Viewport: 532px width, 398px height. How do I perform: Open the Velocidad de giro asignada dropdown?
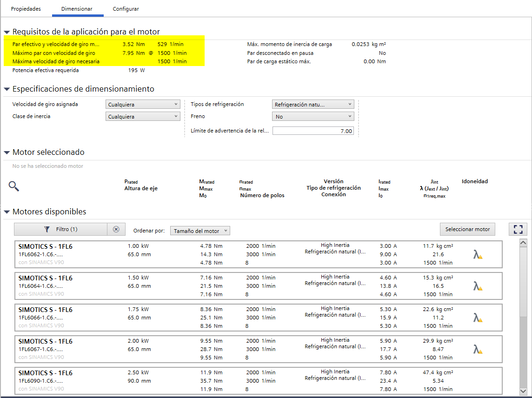click(143, 105)
